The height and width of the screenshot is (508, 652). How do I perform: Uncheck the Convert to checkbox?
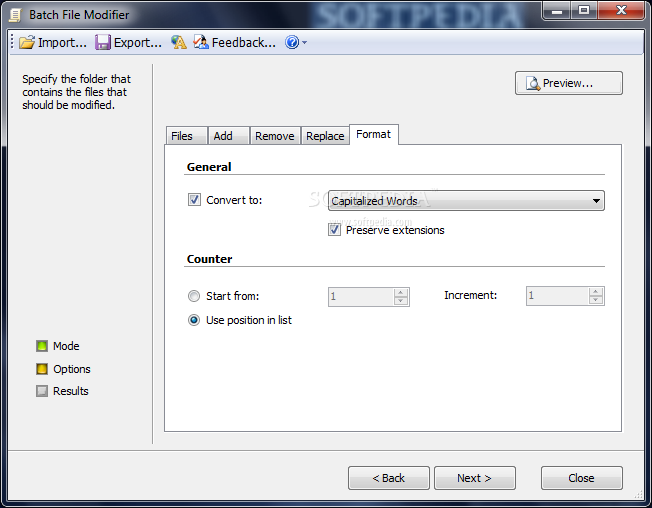(194, 200)
